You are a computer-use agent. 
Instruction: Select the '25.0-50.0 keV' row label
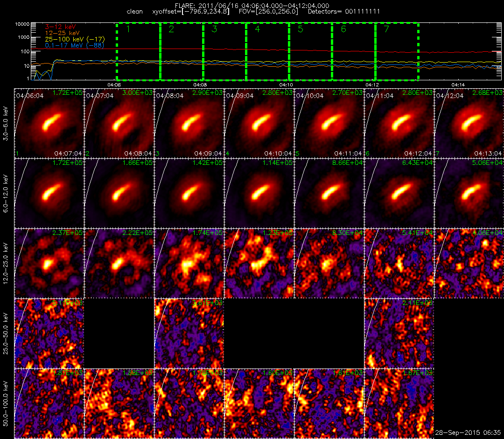pos(6,333)
